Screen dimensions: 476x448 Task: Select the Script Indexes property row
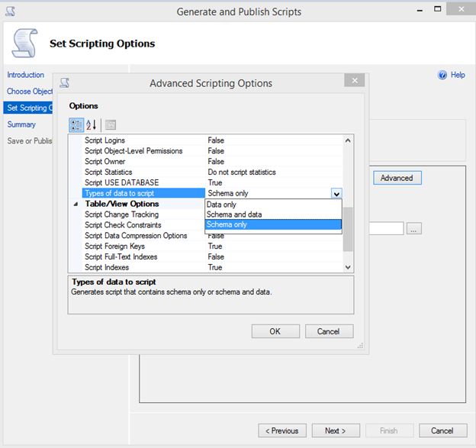[x=107, y=268]
